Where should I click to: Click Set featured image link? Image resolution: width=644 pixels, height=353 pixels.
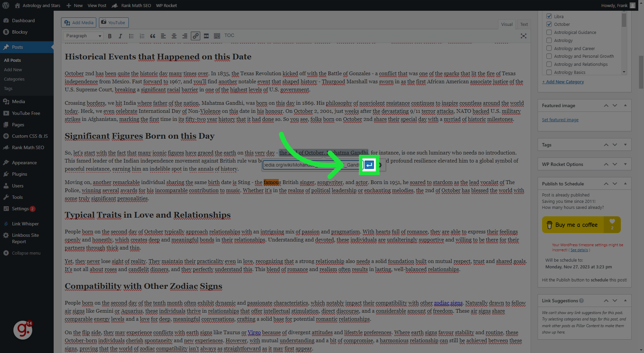pyautogui.click(x=560, y=120)
